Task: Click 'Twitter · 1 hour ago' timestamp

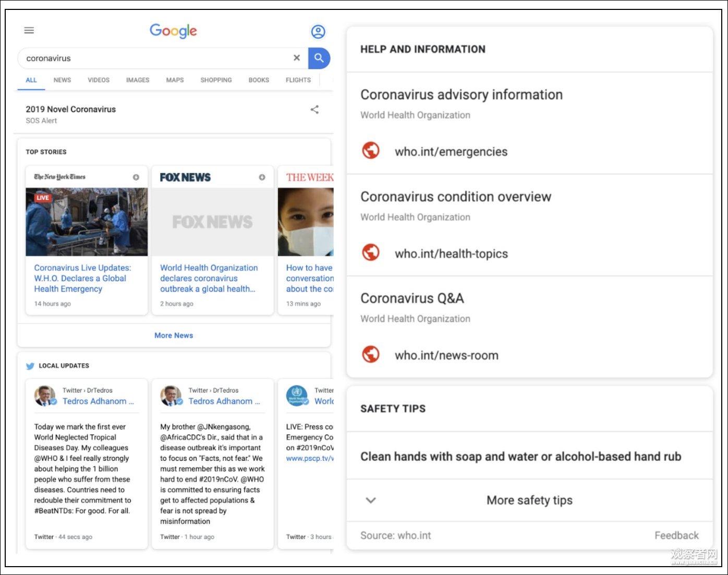Action: 187,537
